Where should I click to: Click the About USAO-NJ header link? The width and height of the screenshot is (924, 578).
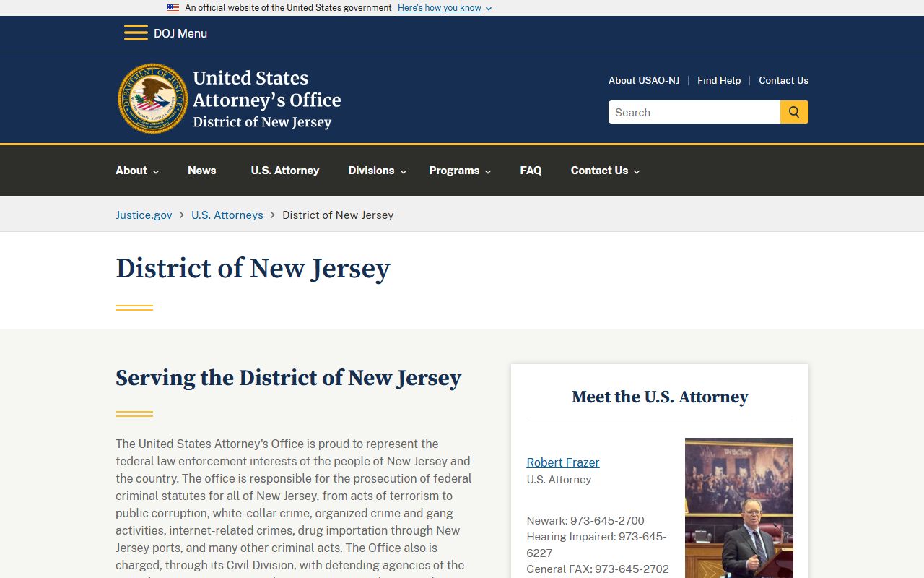click(x=644, y=80)
